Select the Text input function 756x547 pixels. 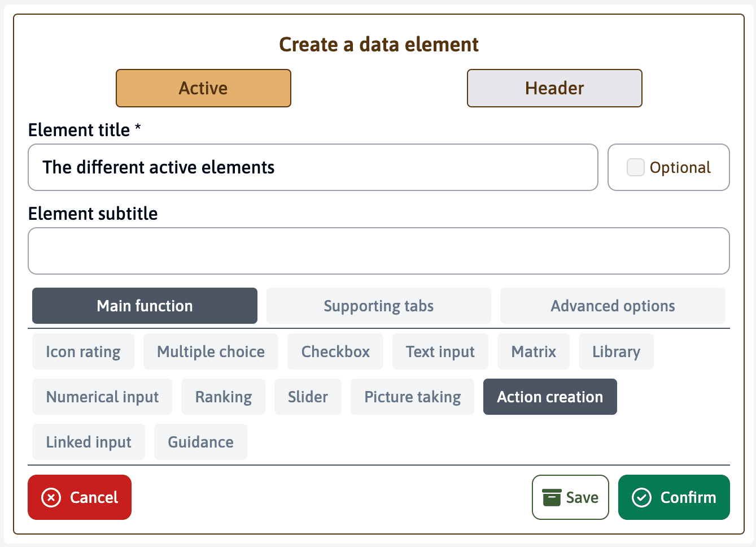click(440, 351)
